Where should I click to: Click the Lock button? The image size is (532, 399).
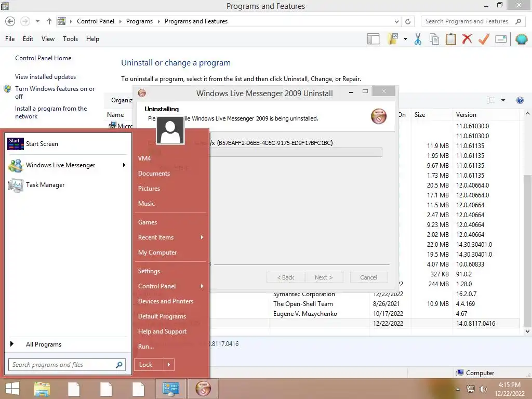149,365
